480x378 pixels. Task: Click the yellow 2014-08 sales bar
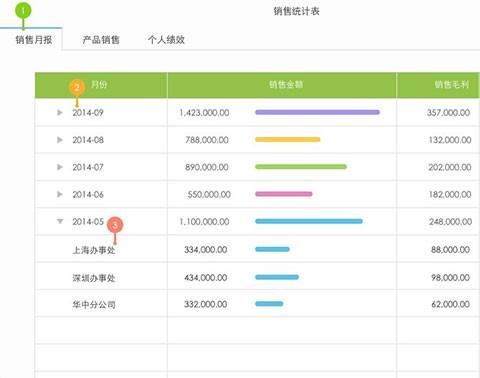click(x=288, y=139)
